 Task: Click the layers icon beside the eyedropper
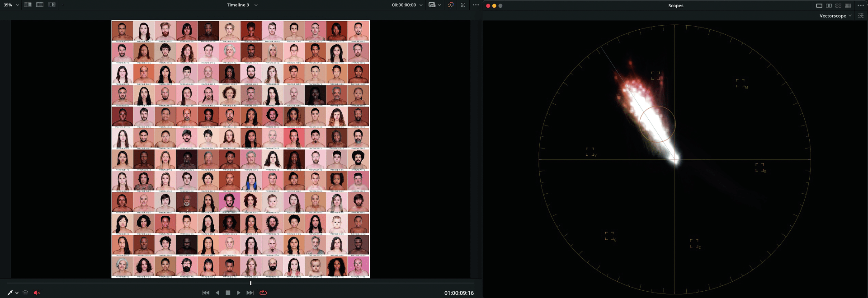click(25, 293)
